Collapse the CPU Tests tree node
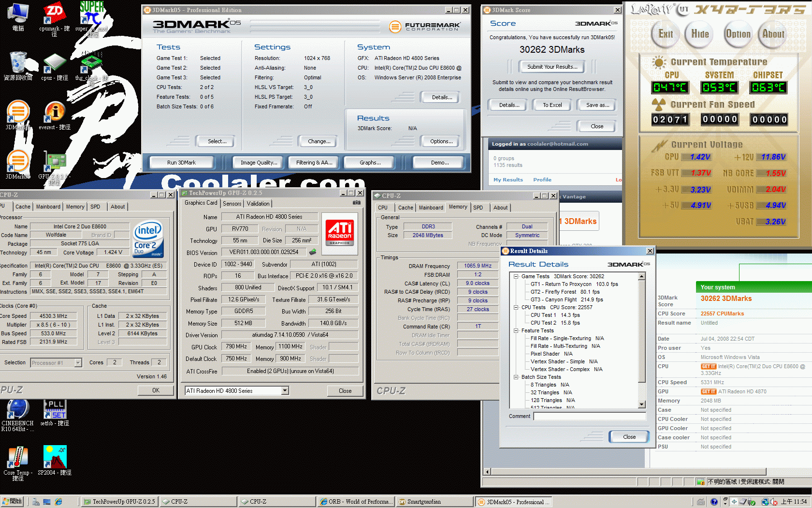 tap(516, 307)
